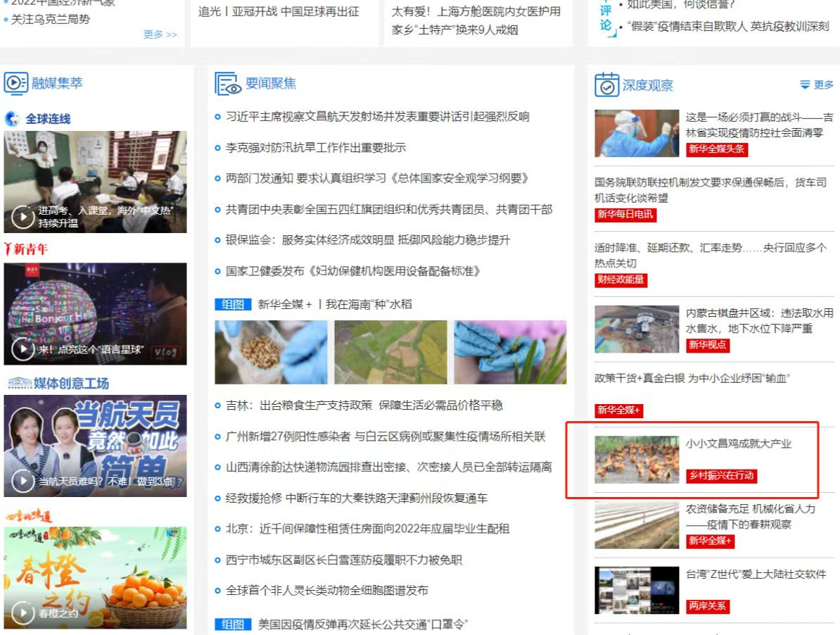Click the 全球连线 globe icon
This screenshot has width=840, height=635.
(x=14, y=118)
